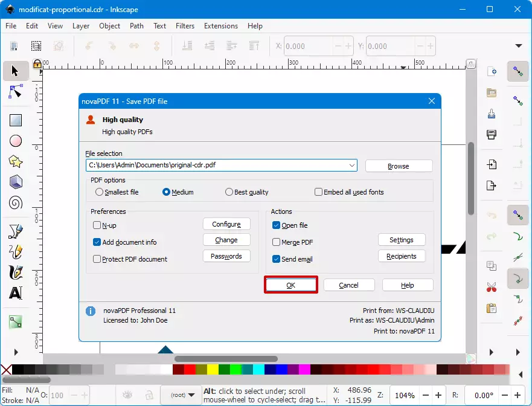Viewport: 532px width, 406px height.
Task: Select the Smallest file radio option
Action: [x=117, y=192]
